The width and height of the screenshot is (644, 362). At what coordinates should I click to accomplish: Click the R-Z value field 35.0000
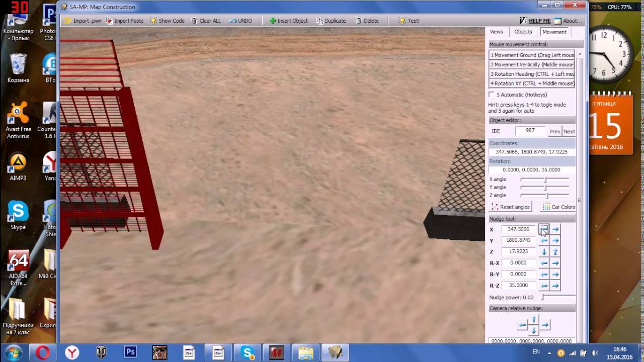[519, 286]
